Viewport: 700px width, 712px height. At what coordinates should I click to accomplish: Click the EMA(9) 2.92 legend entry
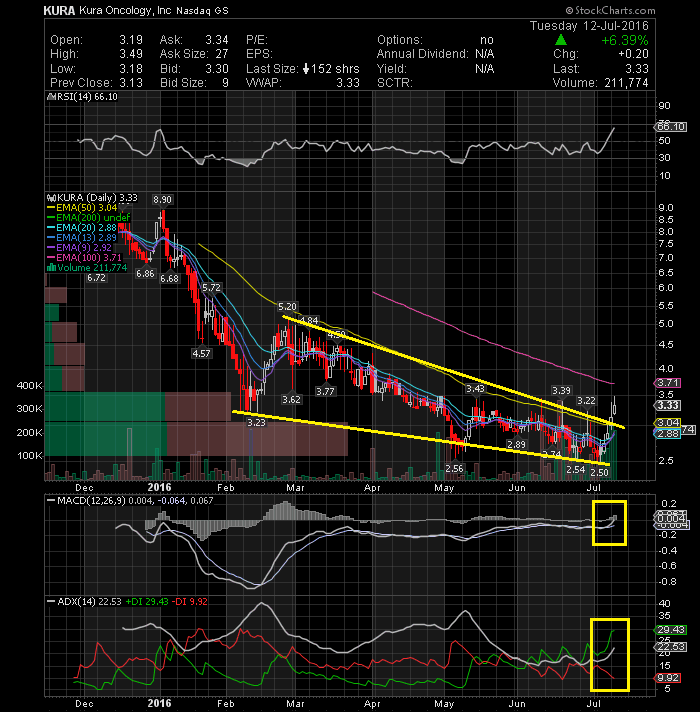click(79, 247)
